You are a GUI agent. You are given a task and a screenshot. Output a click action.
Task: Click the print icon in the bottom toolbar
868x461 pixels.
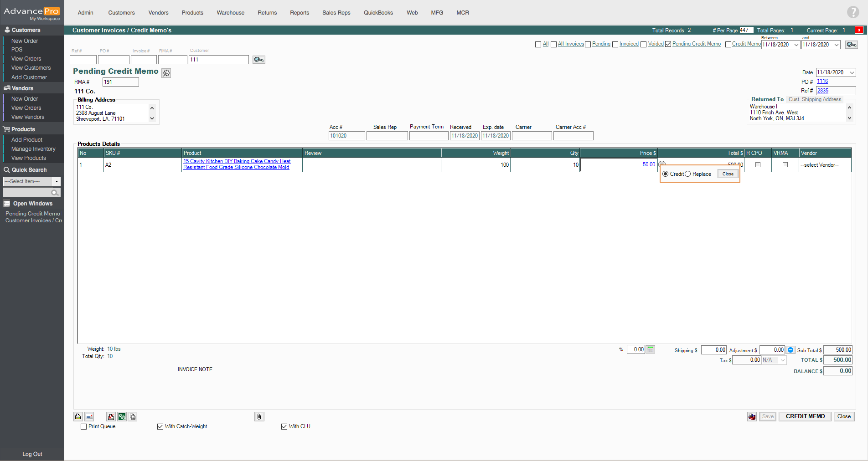(78, 416)
